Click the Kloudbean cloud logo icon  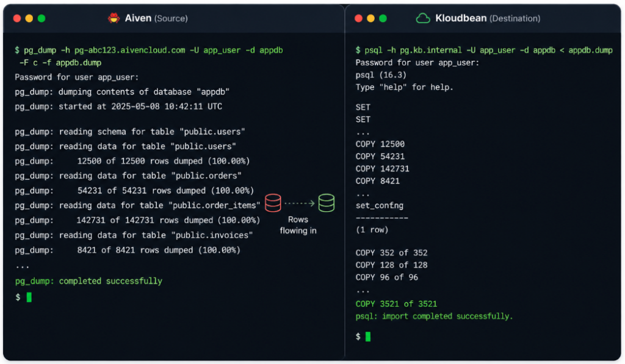pyautogui.click(x=423, y=18)
